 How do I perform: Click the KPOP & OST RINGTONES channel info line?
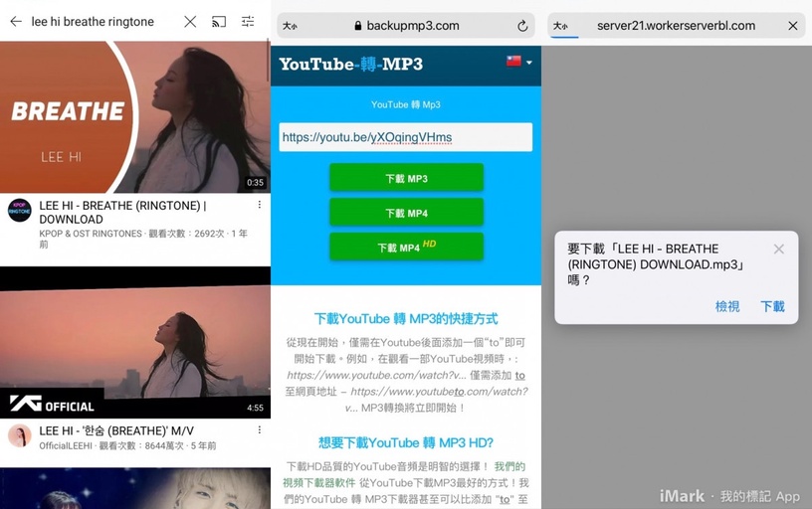tap(143, 239)
